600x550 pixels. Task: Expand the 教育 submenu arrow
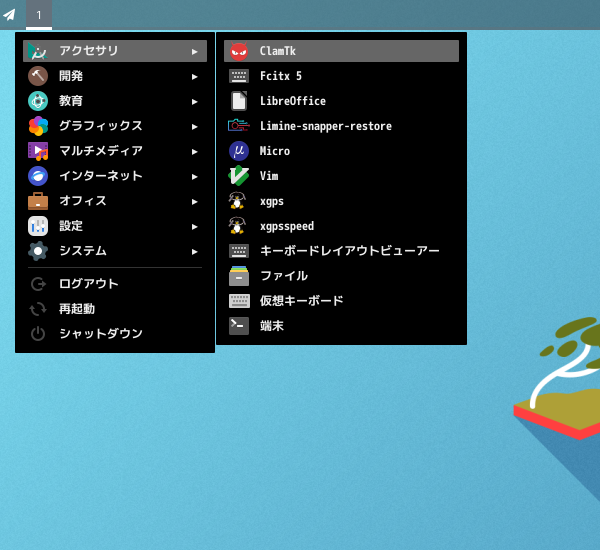[x=194, y=101]
